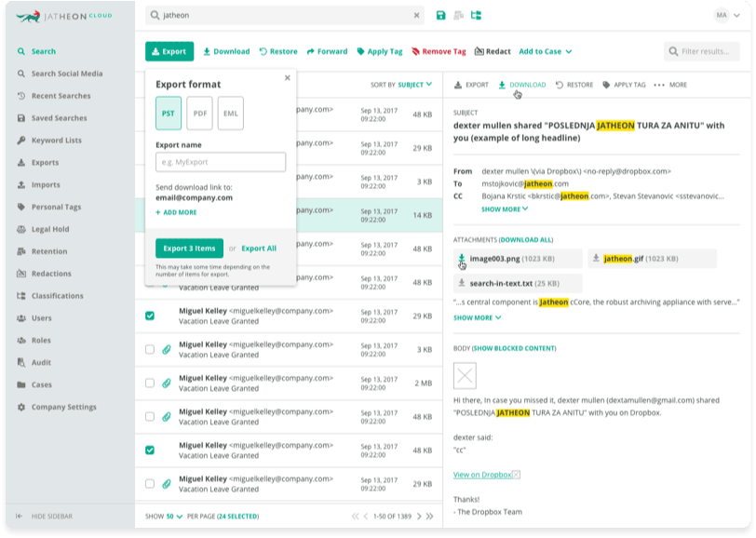Click the Company Settings gear icon
The height and width of the screenshot is (538, 756).
coord(21,407)
